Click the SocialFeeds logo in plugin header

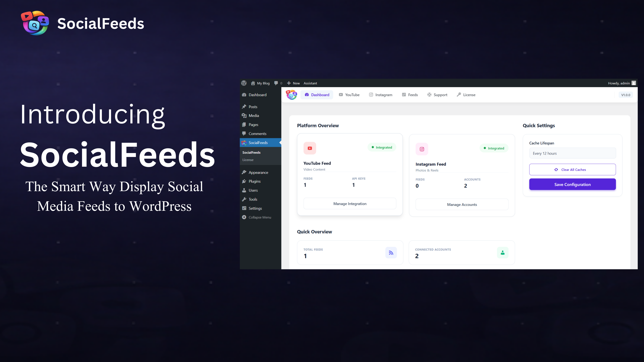coord(291,95)
